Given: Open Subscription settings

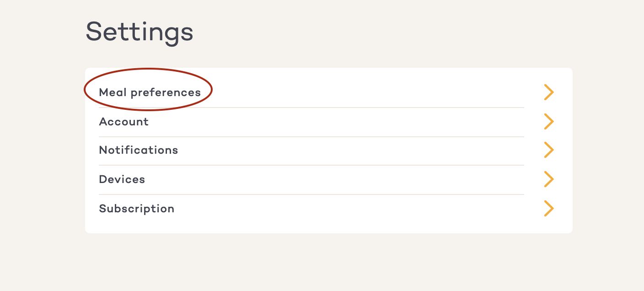Looking at the screenshot, I should pyautogui.click(x=136, y=209).
